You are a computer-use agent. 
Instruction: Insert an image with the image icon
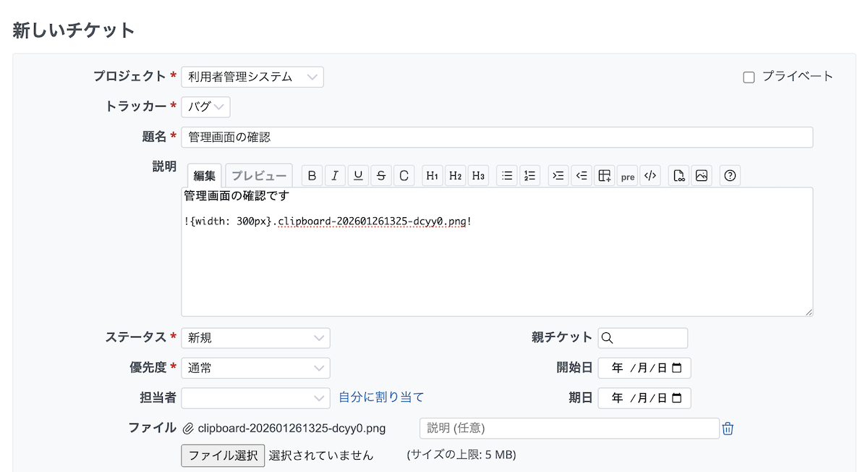(701, 176)
